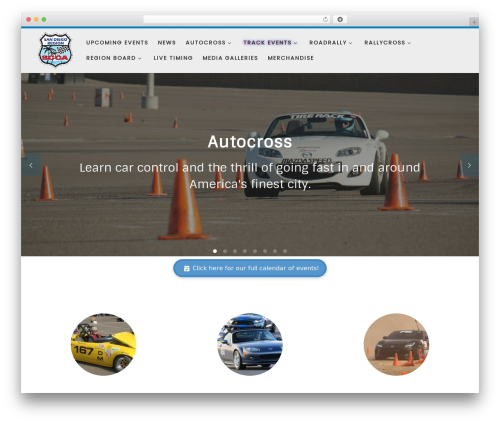Screen dimensions: 500x423
Task: Advance to next slide with right arrow
Action: [469, 165]
